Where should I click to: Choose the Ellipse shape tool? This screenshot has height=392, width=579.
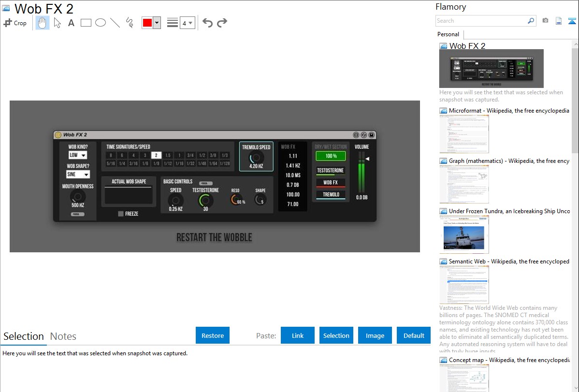tap(101, 23)
